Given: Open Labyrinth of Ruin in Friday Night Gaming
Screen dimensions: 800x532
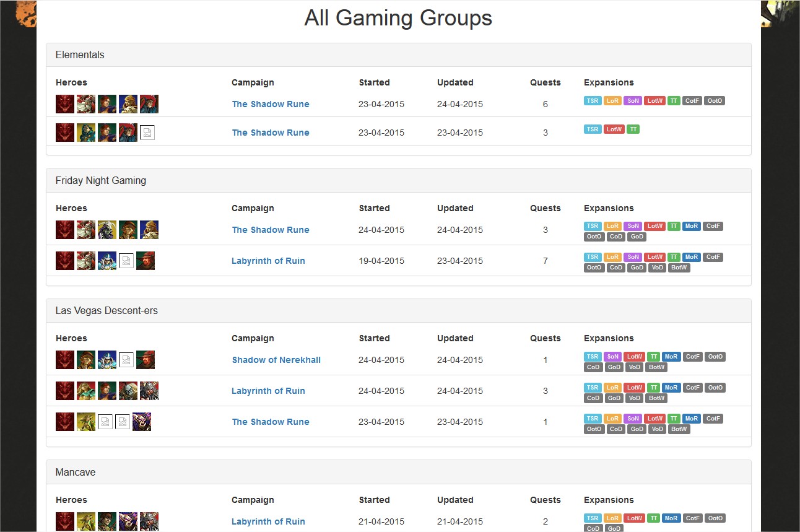Looking at the screenshot, I should click(x=268, y=261).
